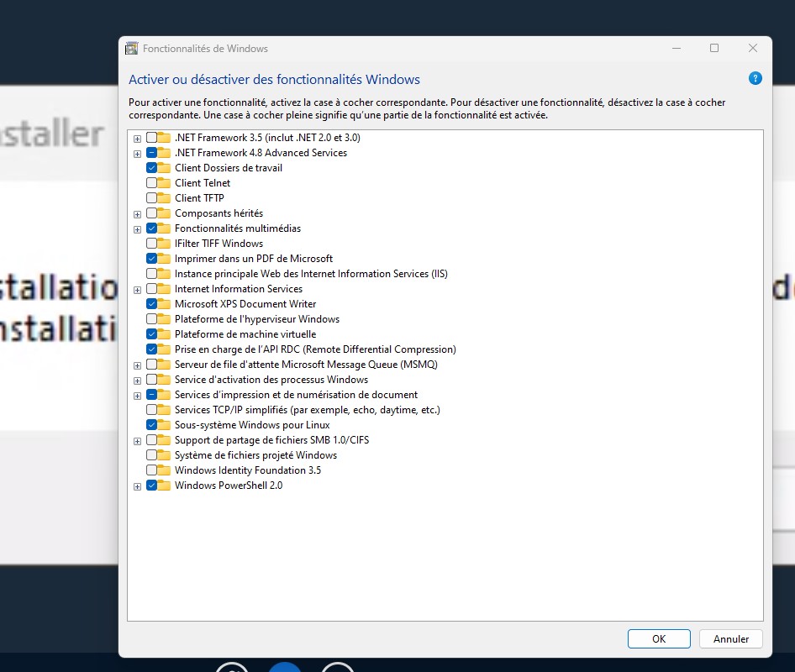Viewport: 795px width, 672px height.
Task: Check Services TCP/IP simplifiés box
Action: tap(151, 409)
